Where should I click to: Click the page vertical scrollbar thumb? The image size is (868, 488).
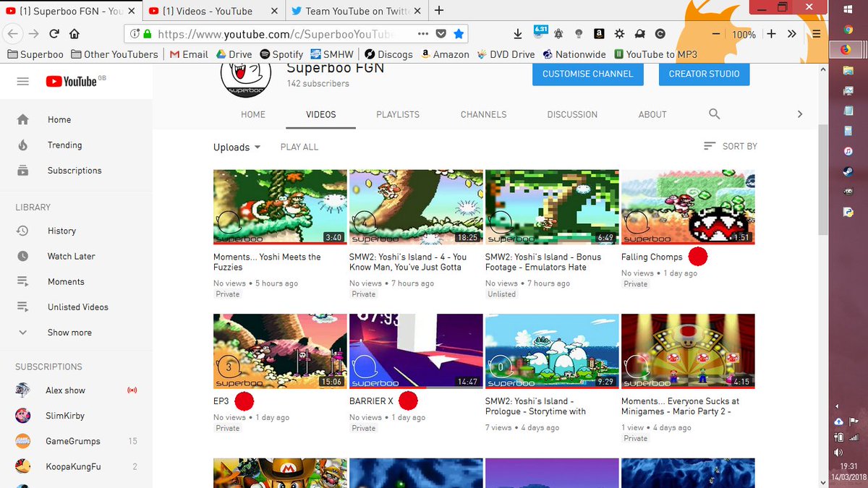point(823,179)
